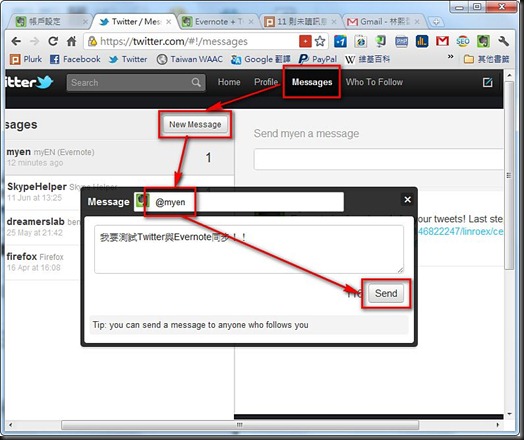Viewport: 524px width, 440px height.
Task: Go to browser home page icon
Action: point(72,41)
